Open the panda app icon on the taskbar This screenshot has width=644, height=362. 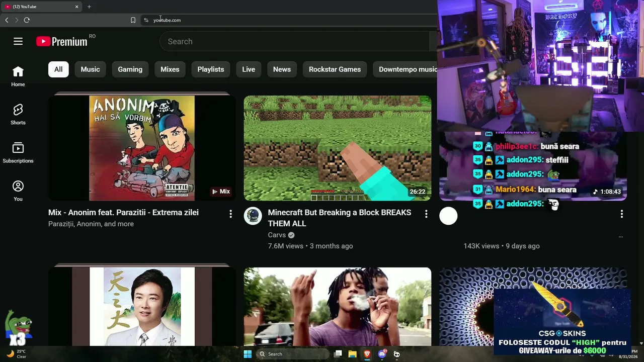pos(396,354)
